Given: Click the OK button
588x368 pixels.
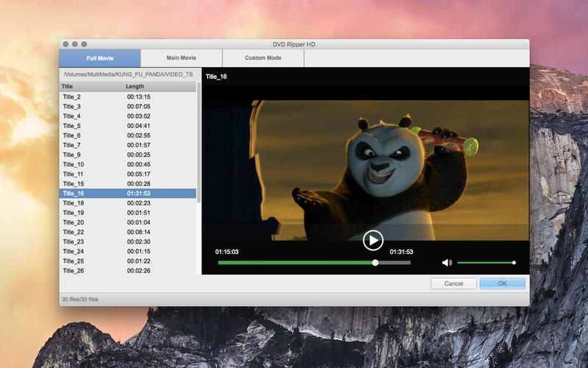Looking at the screenshot, I should tap(502, 283).
